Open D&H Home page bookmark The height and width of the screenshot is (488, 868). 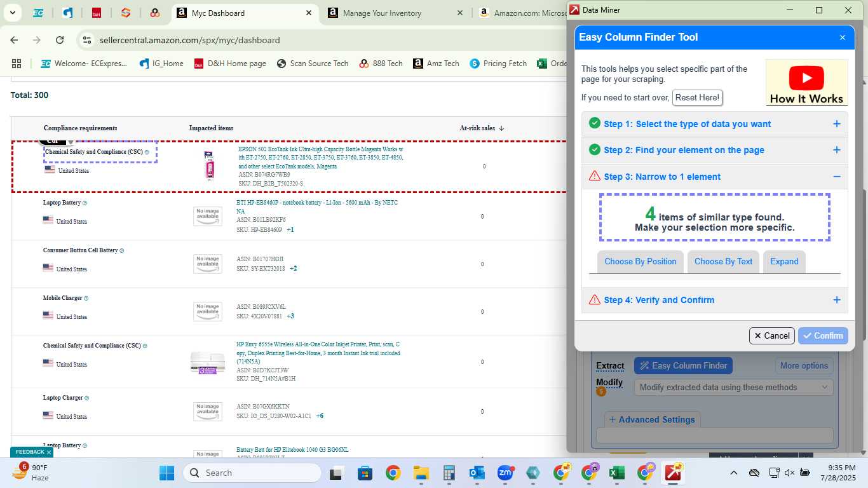pos(230,64)
